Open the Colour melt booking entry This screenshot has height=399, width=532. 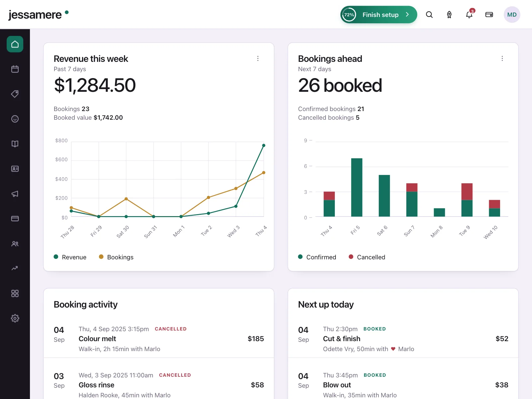point(159,339)
